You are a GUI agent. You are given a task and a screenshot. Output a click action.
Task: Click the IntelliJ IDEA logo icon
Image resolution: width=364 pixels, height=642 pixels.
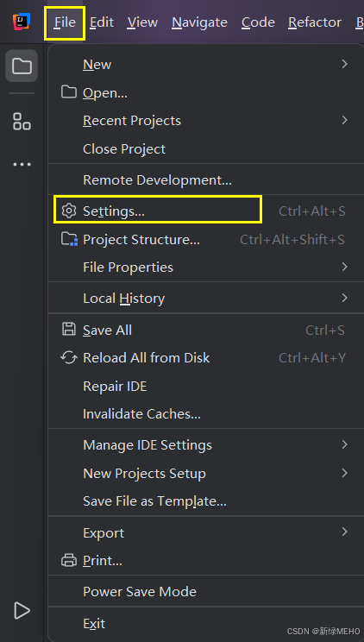coord(22,22)
